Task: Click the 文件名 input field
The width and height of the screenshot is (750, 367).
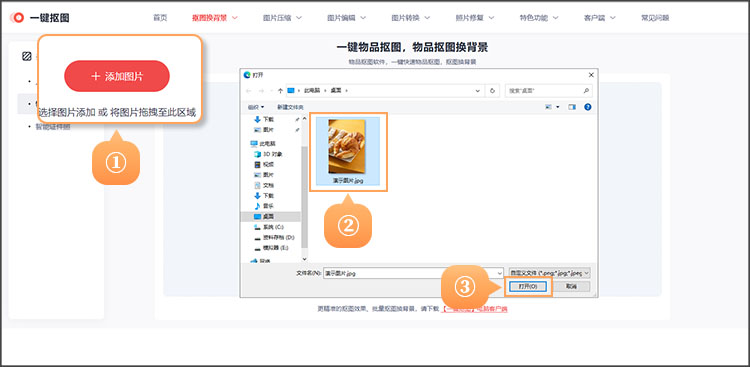Action: pyautogui.click(x=413, y=273)
